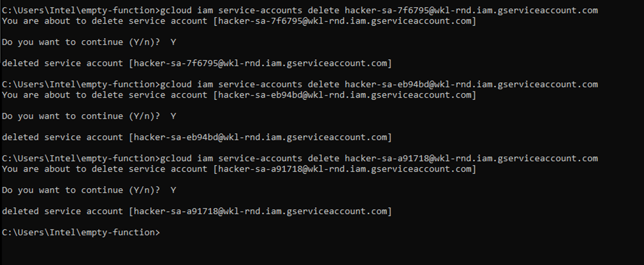Click the Y answer after the third continue prompt
This screenshot has width=644, height=265.
tap(173, 190)
